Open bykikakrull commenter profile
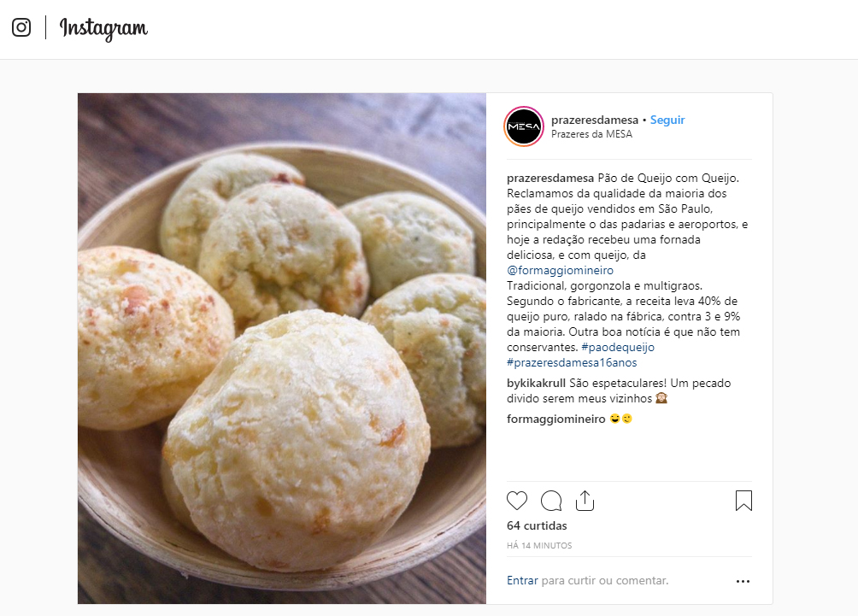858x616 pixels. coord(536,383)
